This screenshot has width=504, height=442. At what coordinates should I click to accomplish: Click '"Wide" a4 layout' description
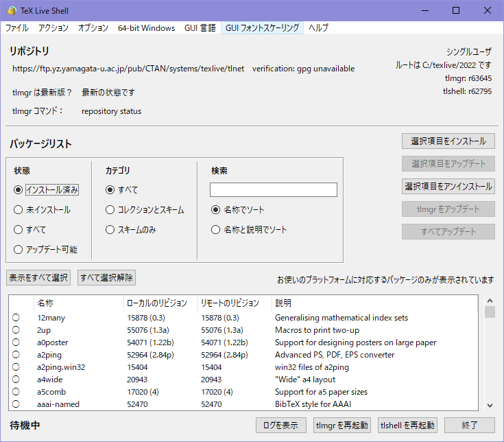point(305,380)
